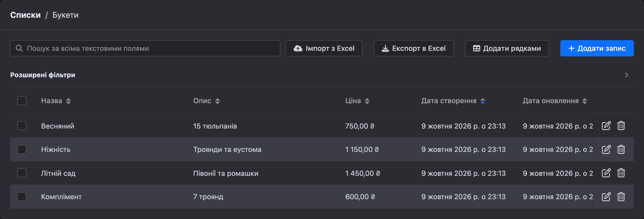Delete the Літній сад entry
This screenshot has height=219, width=644.
coord(621,173)
